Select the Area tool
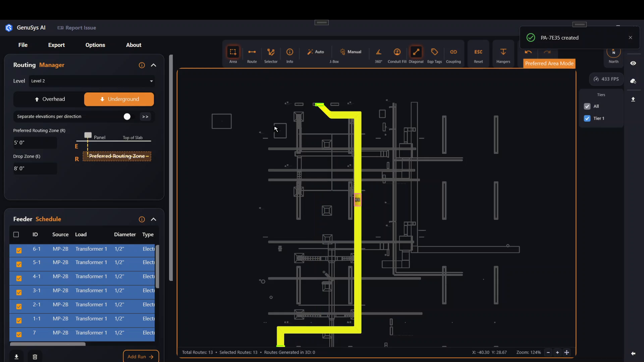 (x=233, y=55)
